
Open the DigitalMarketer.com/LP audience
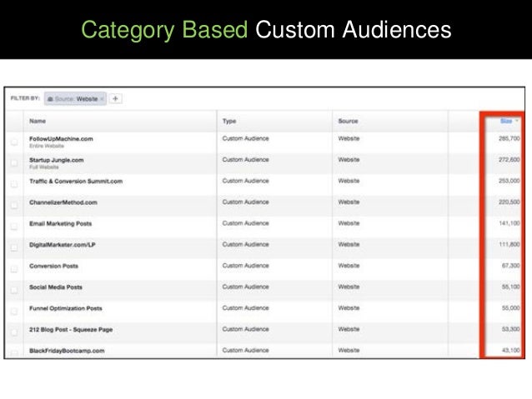62,245
